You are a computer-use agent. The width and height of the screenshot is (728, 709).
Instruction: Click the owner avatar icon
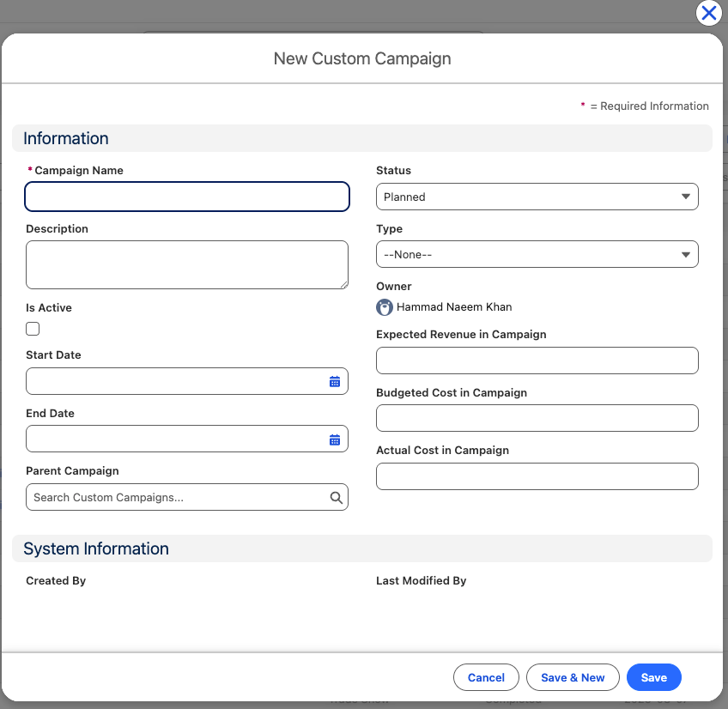pos(385,307)
